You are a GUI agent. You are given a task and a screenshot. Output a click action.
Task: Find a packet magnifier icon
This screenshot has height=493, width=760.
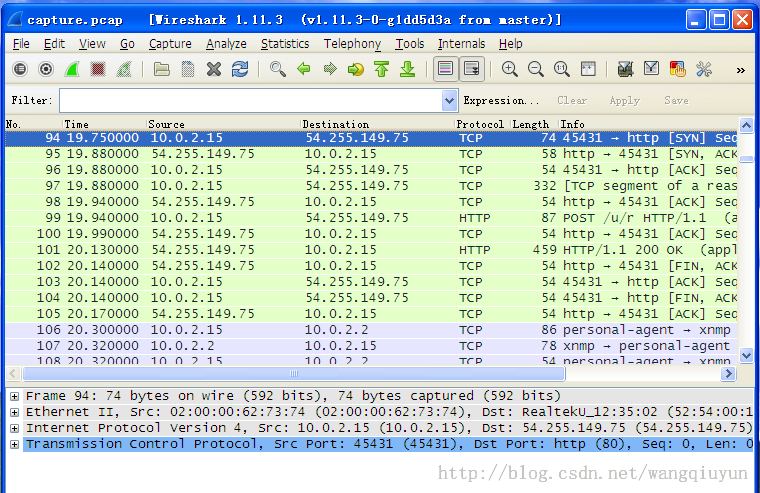pos(277,69)
